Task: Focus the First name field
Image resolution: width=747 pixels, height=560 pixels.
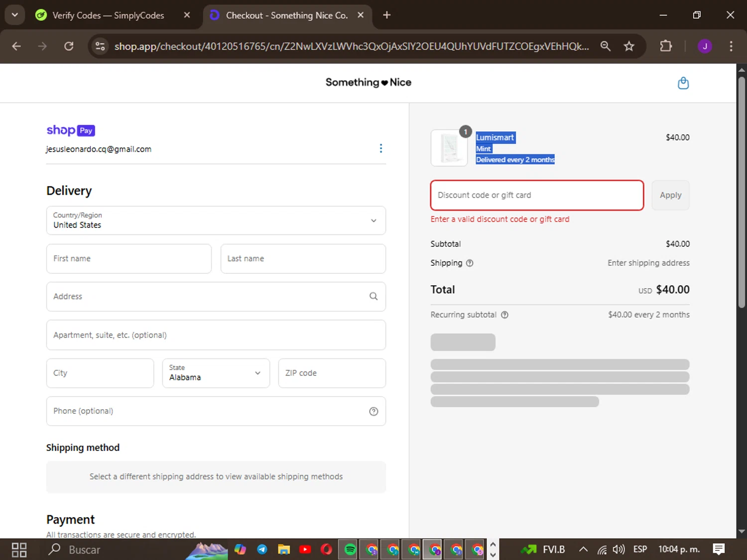Action: pyautogui.click(x=129, y=258)
